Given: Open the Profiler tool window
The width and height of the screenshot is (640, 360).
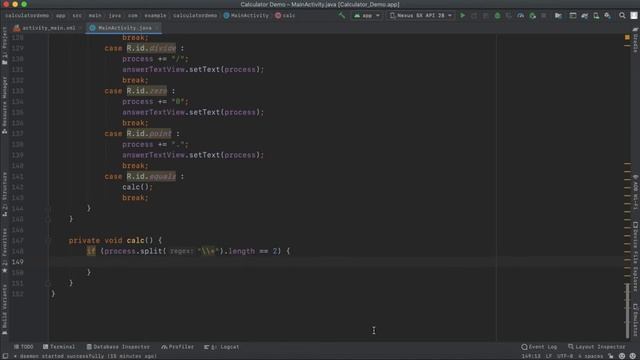Looking at the screenshot, I should point(178,347).
